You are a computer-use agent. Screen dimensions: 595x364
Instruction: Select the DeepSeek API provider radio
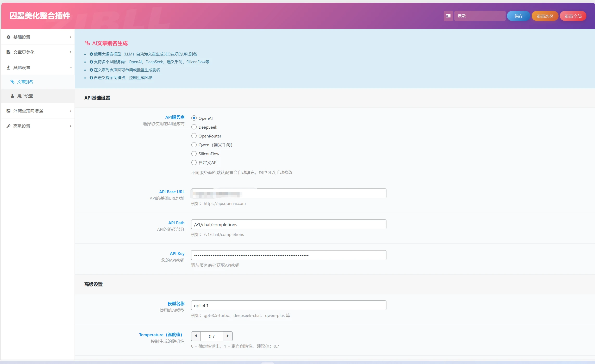pos(194,127)
